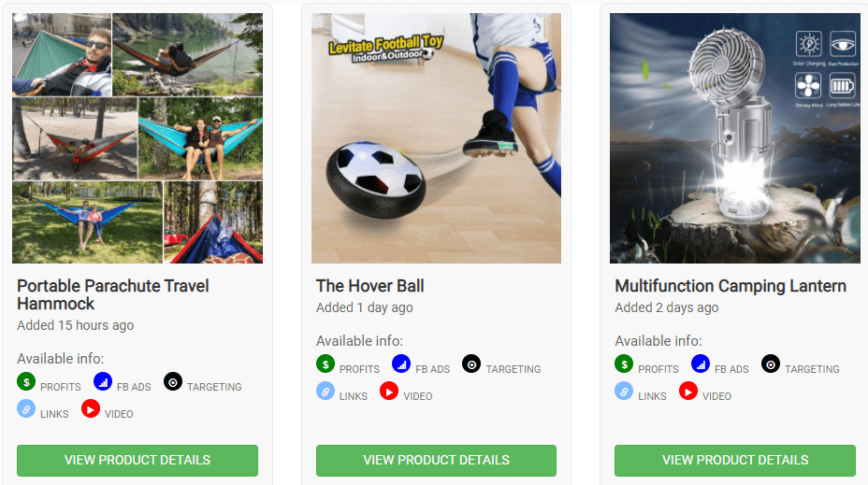Screen dimensions: 868x485
Task: Click the green Profits dollar icon for Hammock
Action: 26,381
